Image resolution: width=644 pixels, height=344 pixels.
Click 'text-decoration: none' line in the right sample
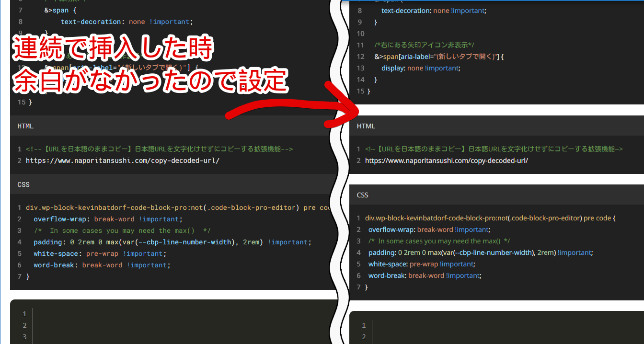[x=434, y=10]
